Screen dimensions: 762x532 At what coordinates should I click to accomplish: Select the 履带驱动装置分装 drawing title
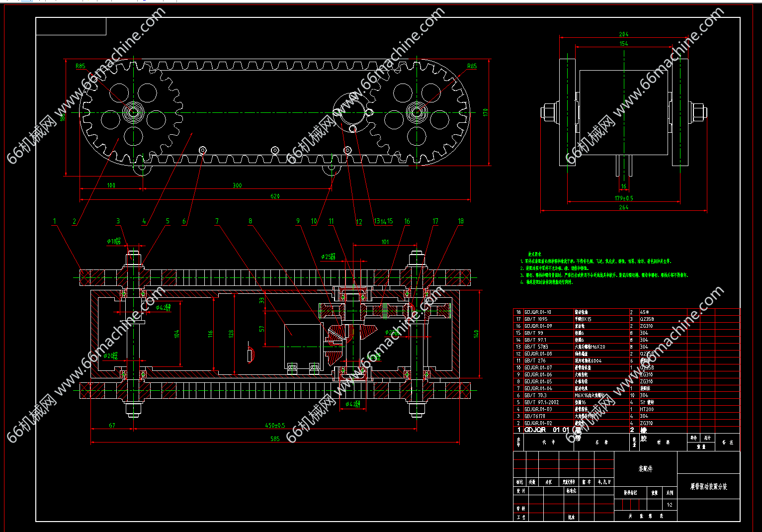[708, 487]
